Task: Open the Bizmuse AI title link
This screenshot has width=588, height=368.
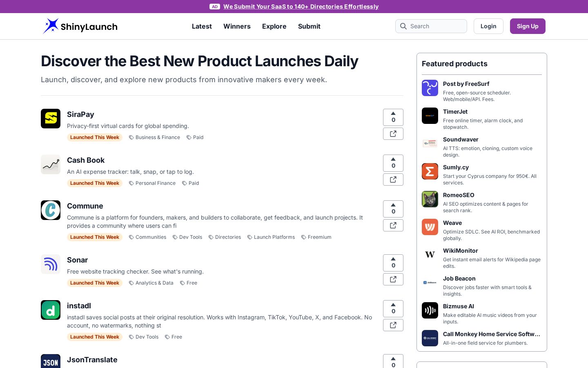Action: 459,306
